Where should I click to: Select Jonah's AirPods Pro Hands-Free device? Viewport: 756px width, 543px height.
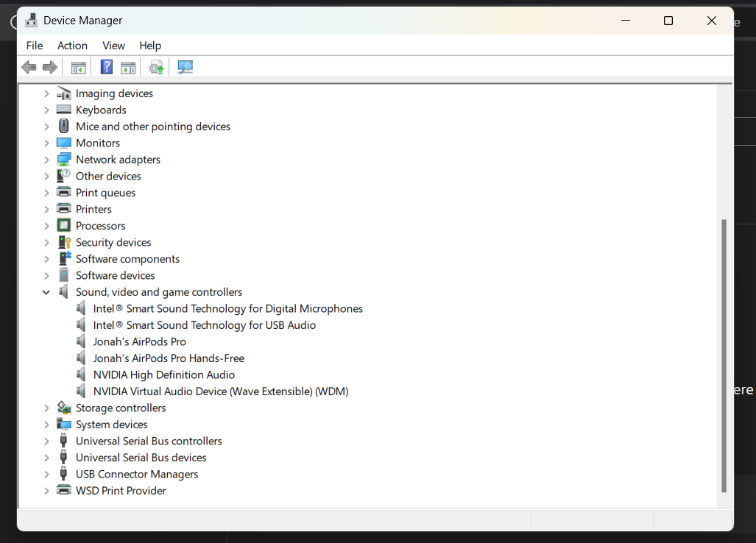[169, 358]
